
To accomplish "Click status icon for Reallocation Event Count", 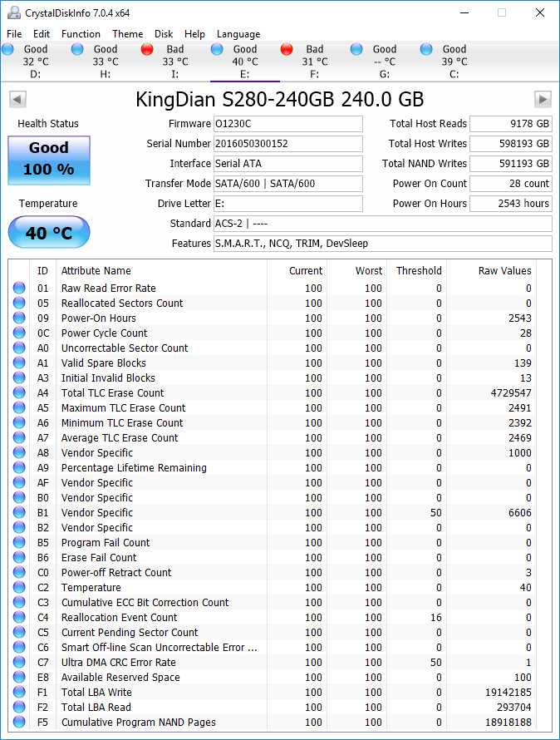I will click(x=19, y=617).
